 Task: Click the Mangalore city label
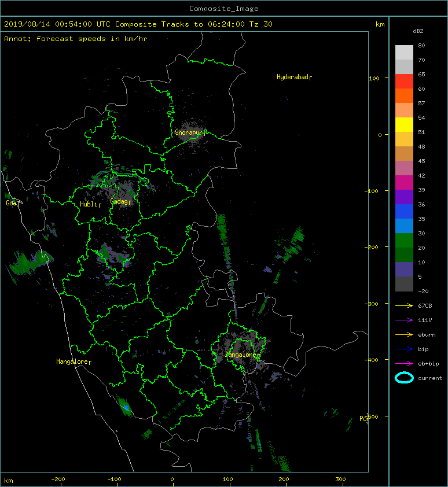[74, 361]
